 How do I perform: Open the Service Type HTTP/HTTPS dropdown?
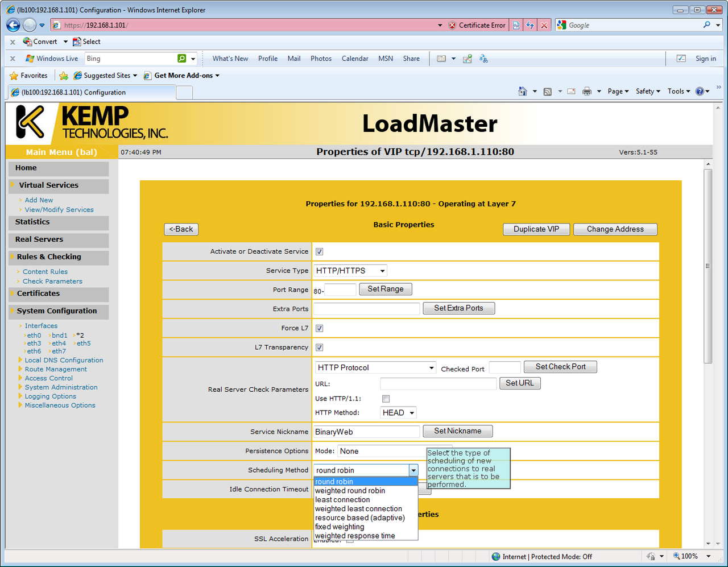[351, 271]
